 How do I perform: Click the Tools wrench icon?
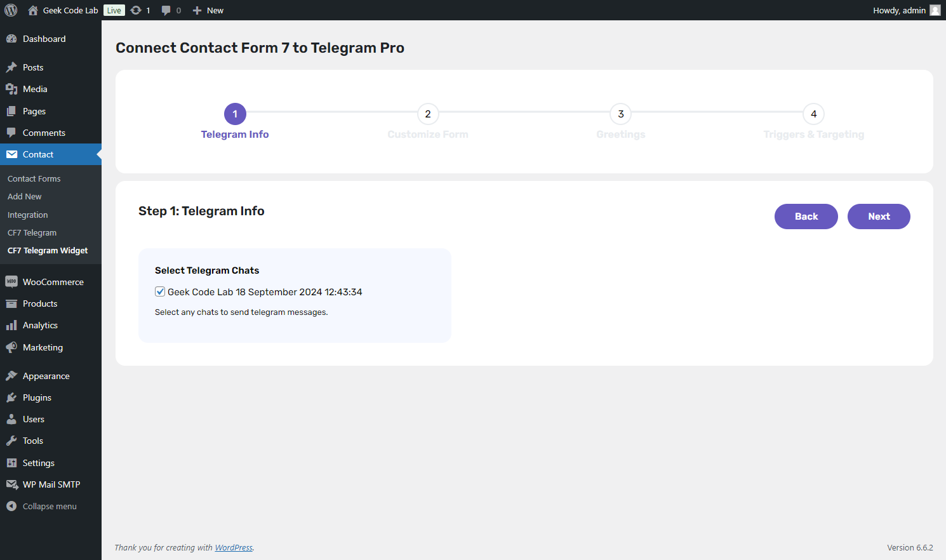click(x=11, y=441)
